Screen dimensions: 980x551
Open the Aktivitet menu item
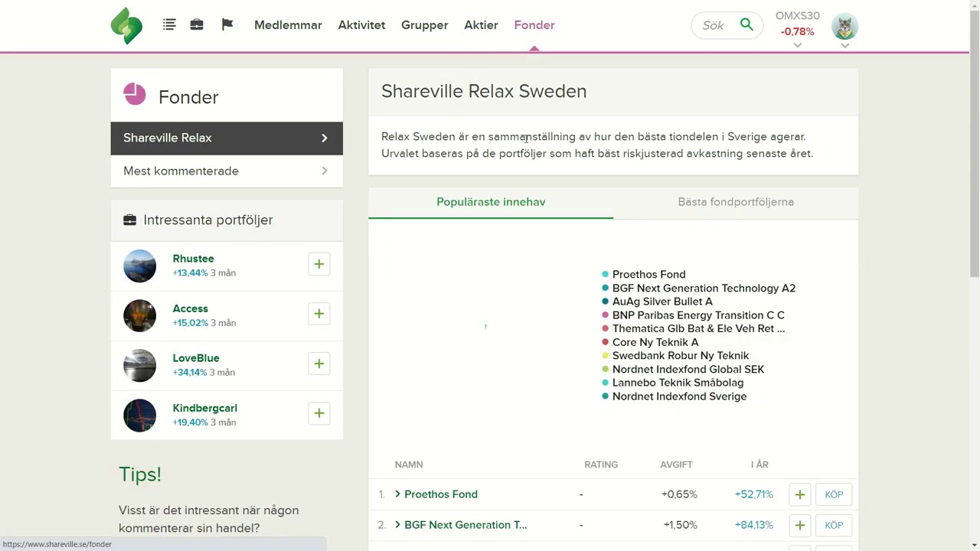361,24
